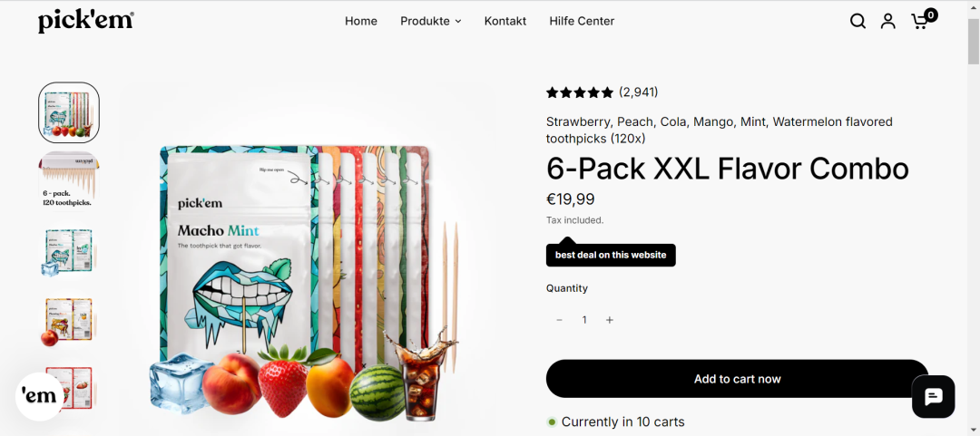Click the five-star rating icons
The image size is (980, 436).
pyautogui.click(x=579, y=92)
